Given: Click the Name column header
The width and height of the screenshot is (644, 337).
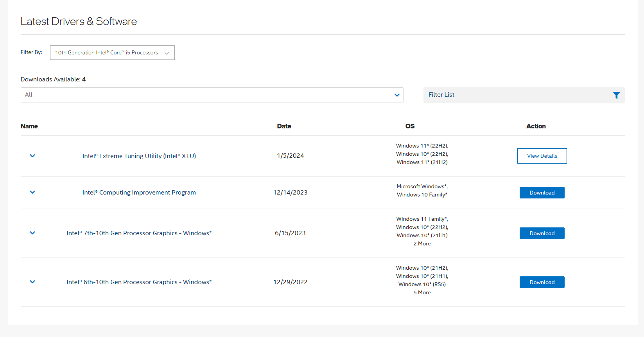Looking at the screenshot, I should (x=29, y=126).
